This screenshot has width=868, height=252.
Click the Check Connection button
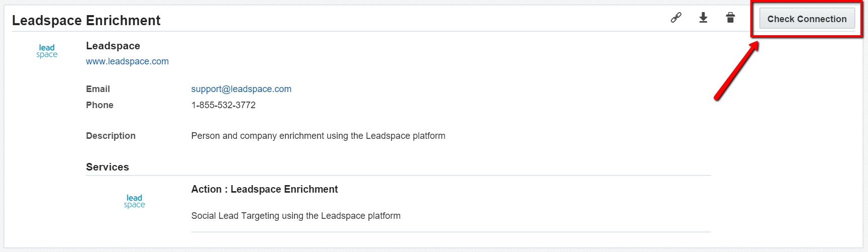tap(807, 19)
